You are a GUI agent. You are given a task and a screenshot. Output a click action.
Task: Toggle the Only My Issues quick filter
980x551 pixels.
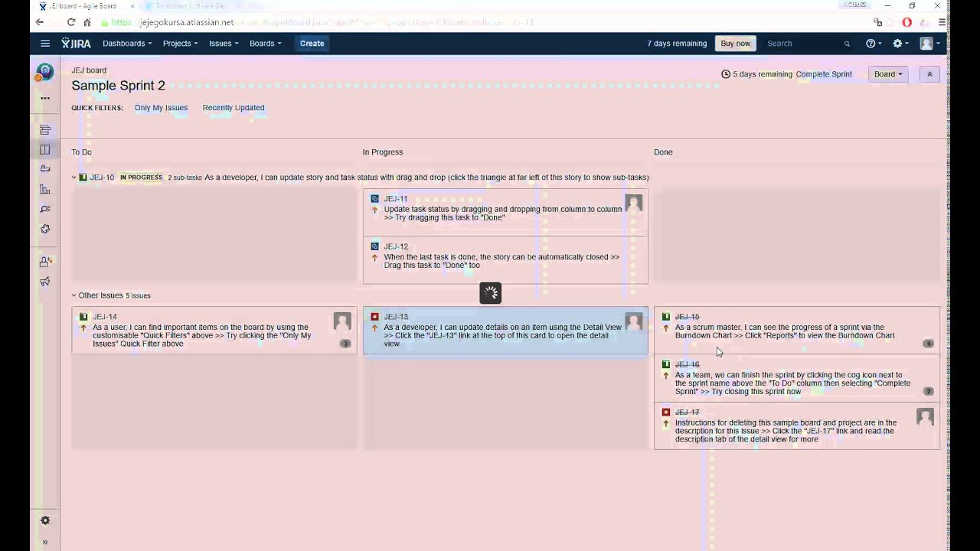pyautogui.click(x=161, y=108)
